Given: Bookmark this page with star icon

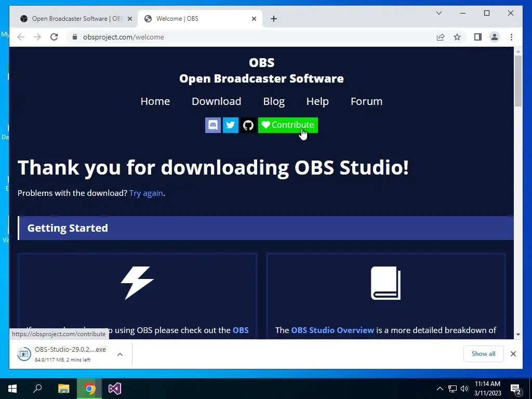Looking at the screenshot, I should coord(457,37).
